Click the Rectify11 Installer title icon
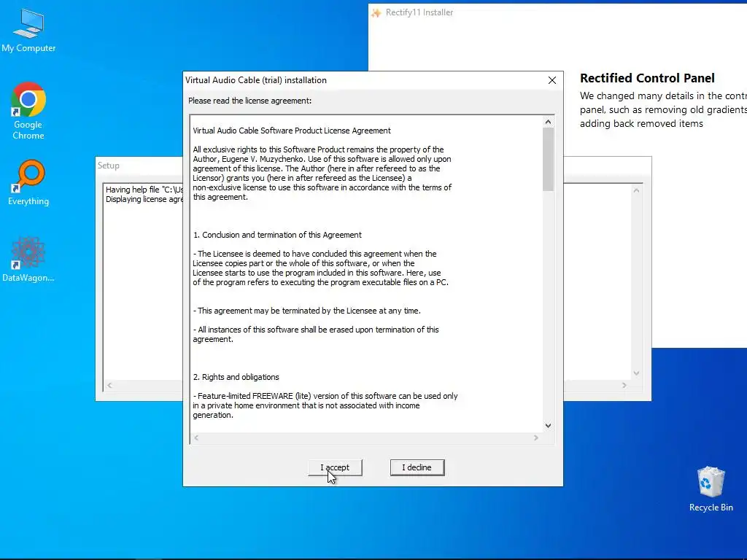Screen dimensions: 747x560 coord(376,13)
